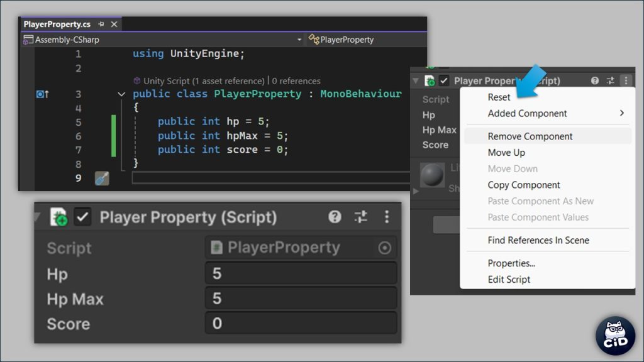Open the Assembly-CSharp project dropdown
Screen dimensions: 644x362
(x=162, y=40)
